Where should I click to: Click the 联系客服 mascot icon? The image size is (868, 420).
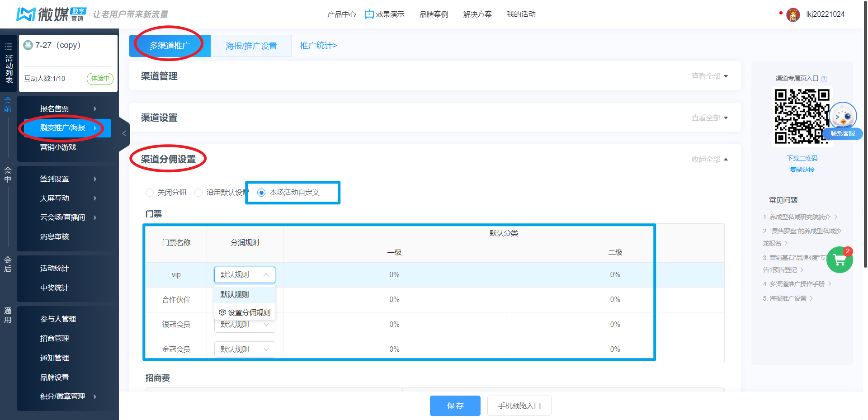tap(843, 116)
